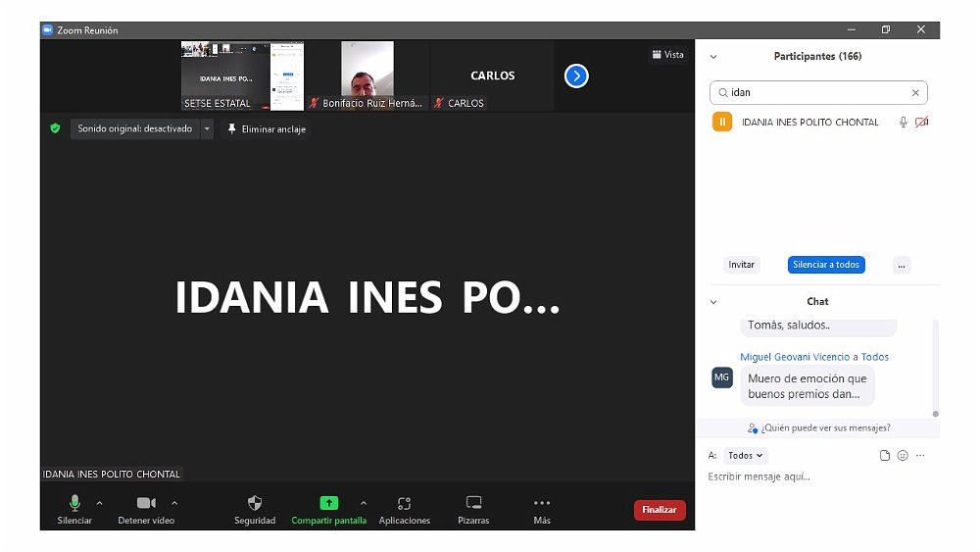The height and width of the screenshot is (552, 980).
Task: Click the file attachment icon in chat
Action: [885, 456]
